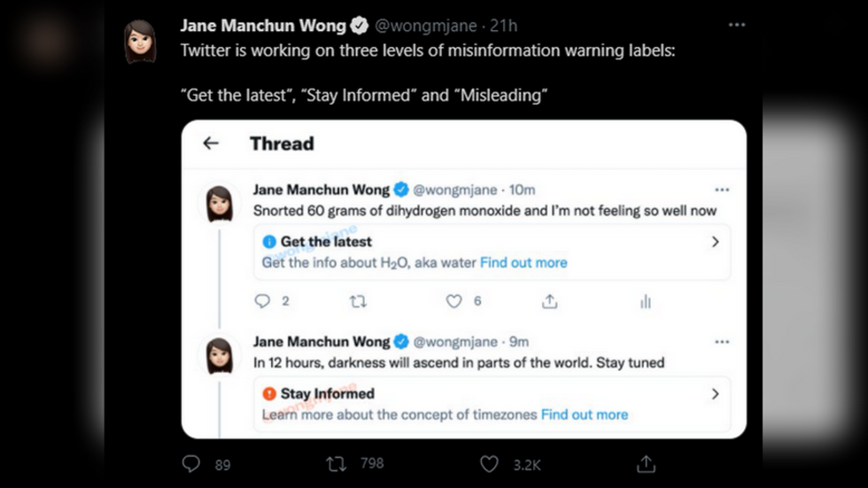Like the tweet showing 6 likes
The height and width of the screenshot is (488, 868).
pos(453,301)
